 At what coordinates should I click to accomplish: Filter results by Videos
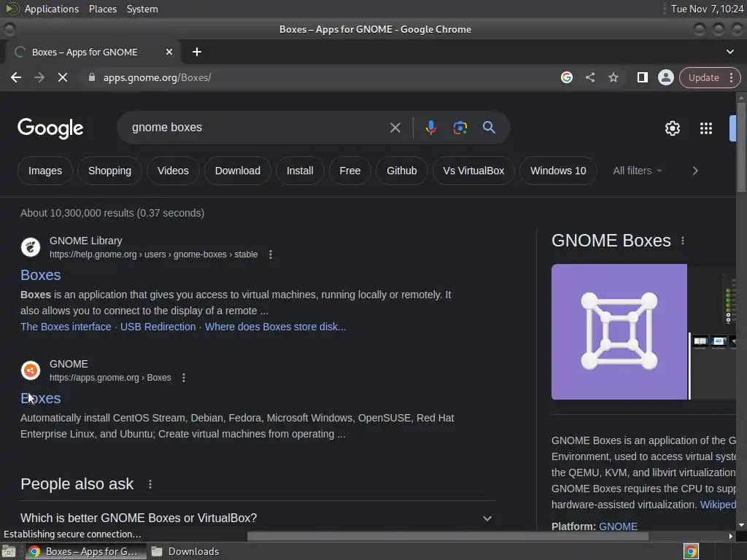[173, 171]
